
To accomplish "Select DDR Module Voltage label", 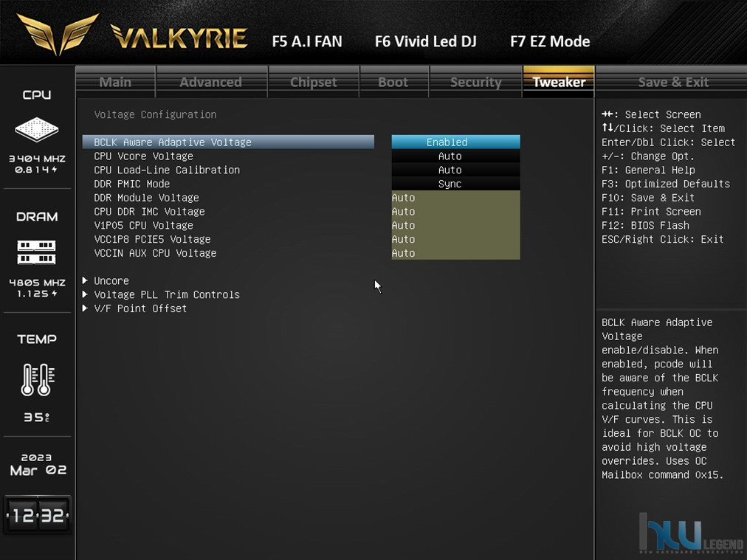I will pos(146,197).
